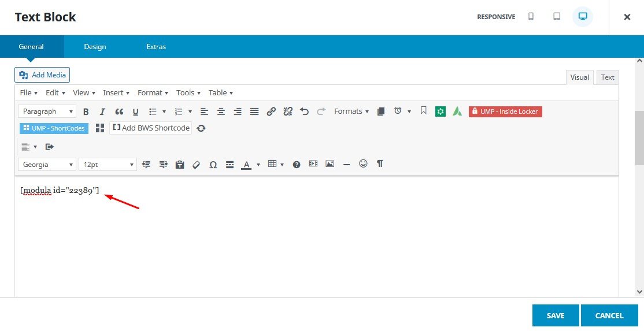
Task: Toggle italic text style
Action: 102,111
